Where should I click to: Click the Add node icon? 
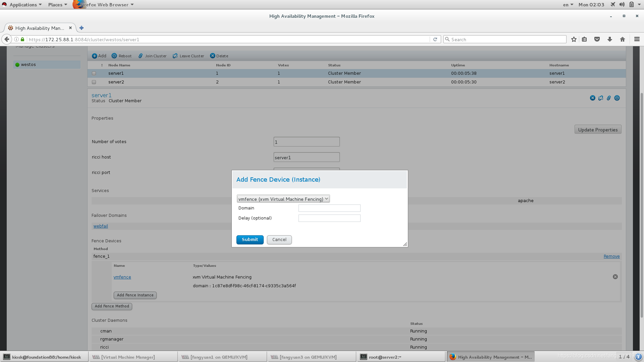[x=95, y=56]
